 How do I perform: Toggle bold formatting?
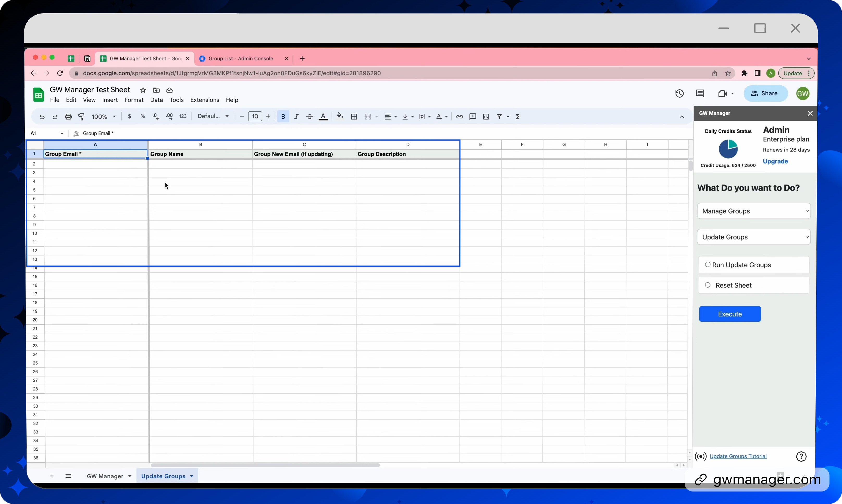coord(283,116)
